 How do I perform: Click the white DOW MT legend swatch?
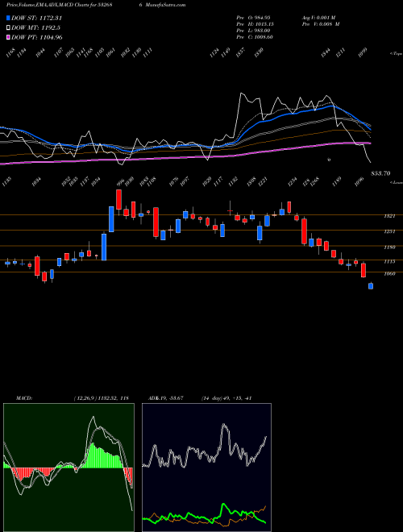tap(8, 28)
